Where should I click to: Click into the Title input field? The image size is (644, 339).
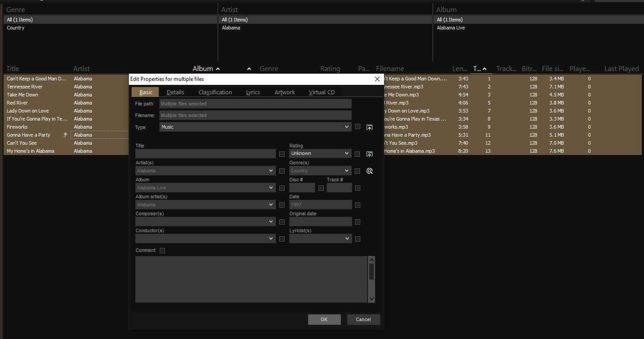(206, 154)
